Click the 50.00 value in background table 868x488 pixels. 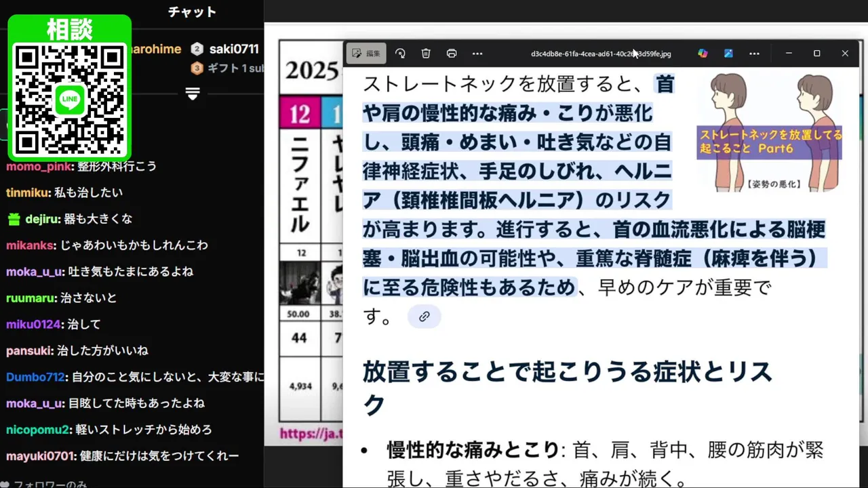[299, 314]
